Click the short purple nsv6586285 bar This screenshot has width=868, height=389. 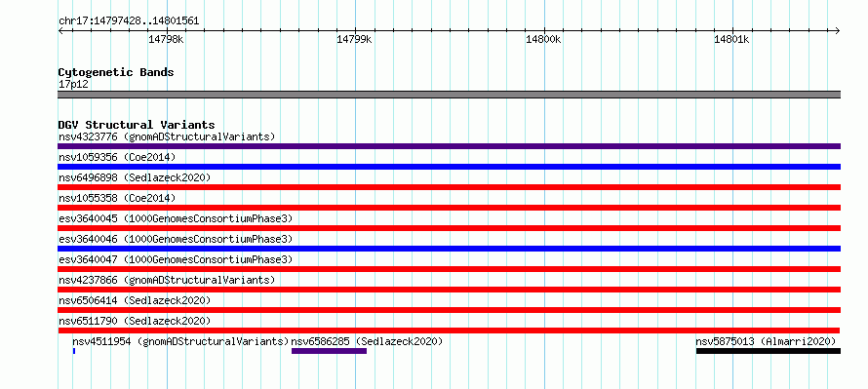tap(329, 351)
